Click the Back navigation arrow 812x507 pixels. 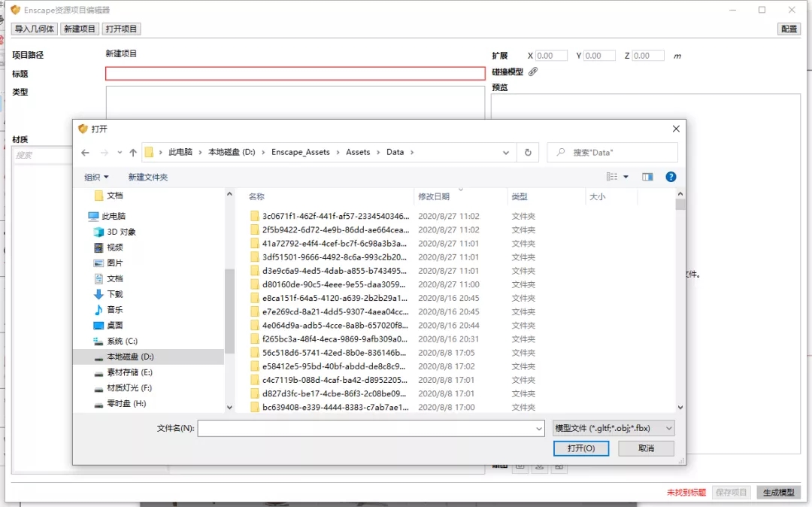(86, 153)
